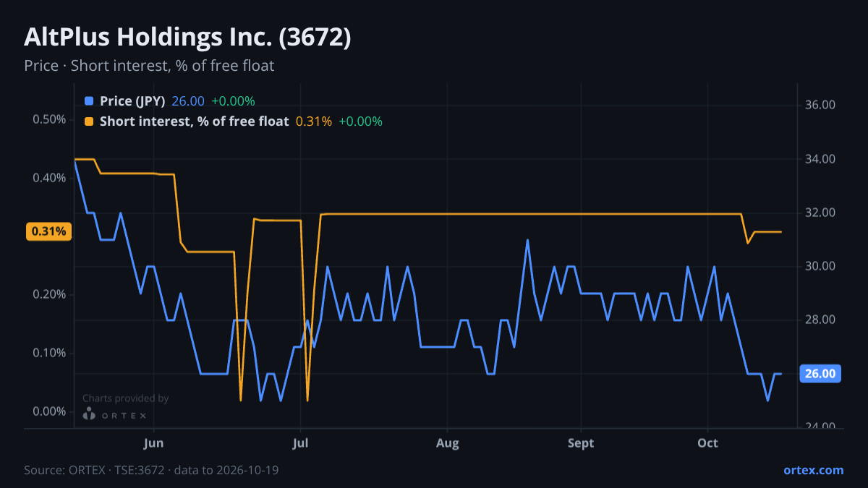
Task: Select the Price (JPY) legend label
Action: coord(132,101)
